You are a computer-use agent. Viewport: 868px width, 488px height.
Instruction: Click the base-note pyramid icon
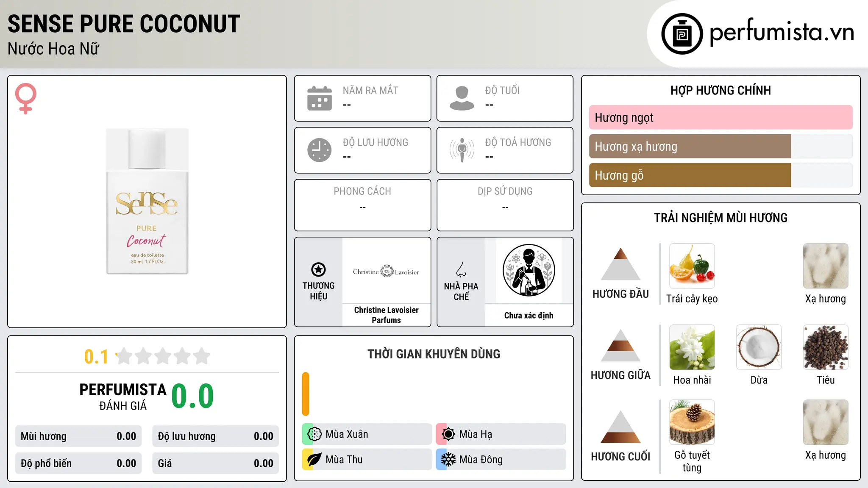[x=620, y=427]
